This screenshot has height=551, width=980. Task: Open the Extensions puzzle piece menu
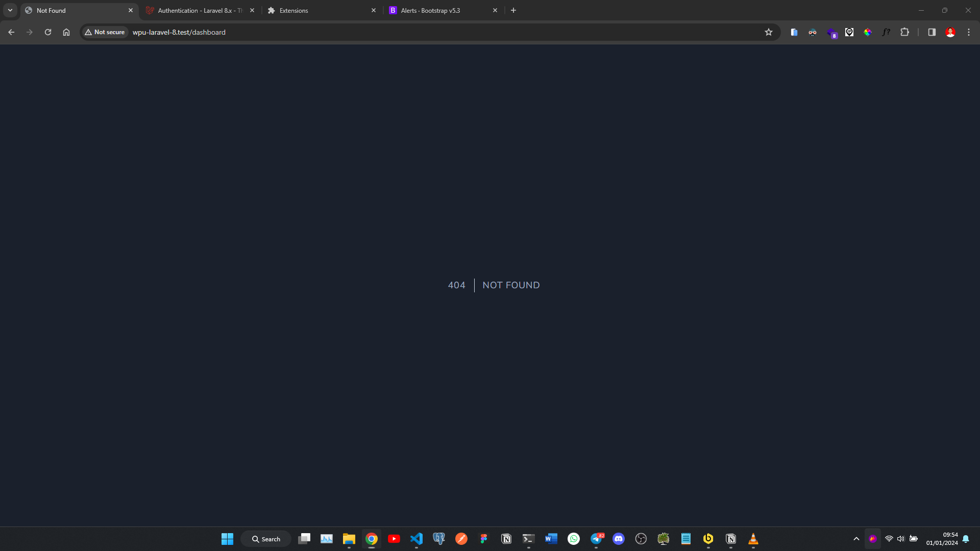(905, 32)
